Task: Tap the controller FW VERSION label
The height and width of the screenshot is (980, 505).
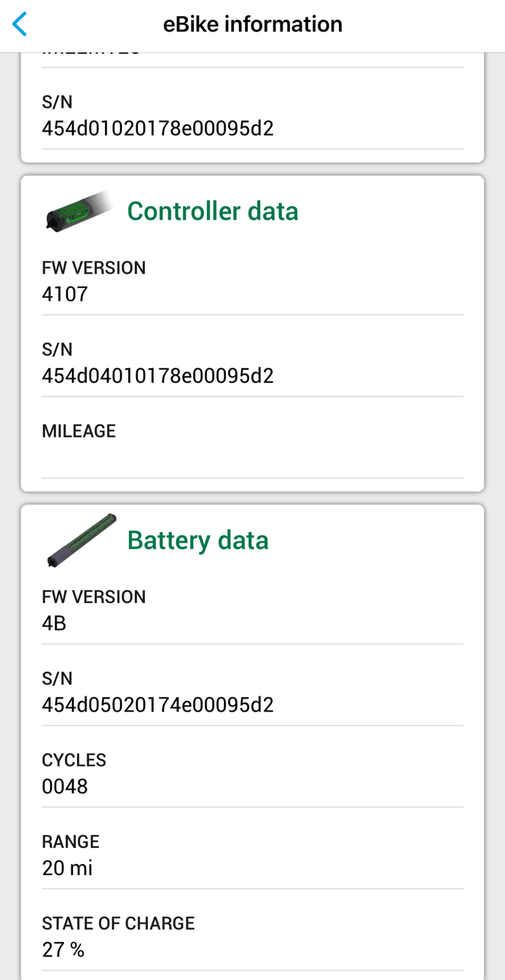Action: point(94,268)
